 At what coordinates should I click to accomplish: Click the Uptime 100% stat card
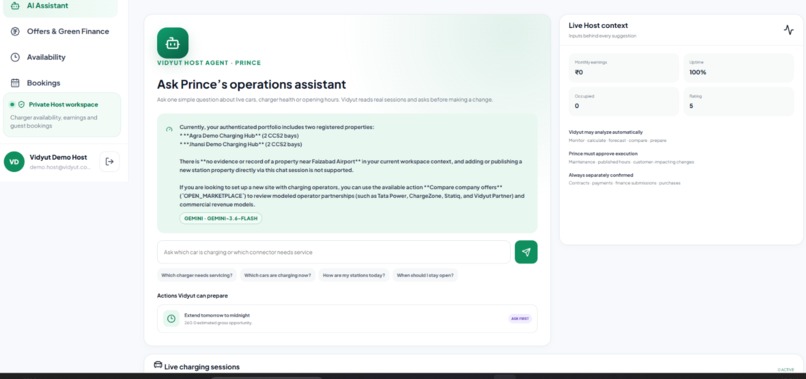pos(738,68)
